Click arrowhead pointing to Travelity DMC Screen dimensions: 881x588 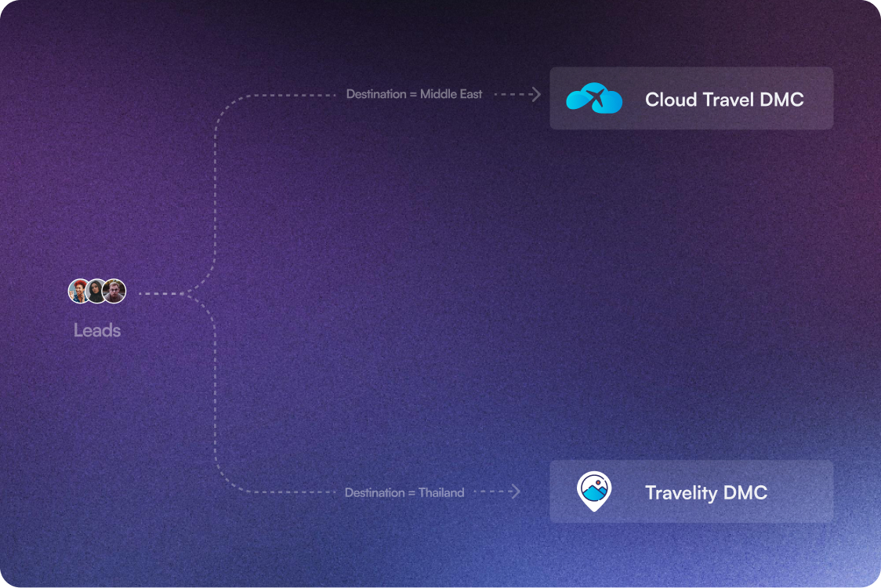515,492
